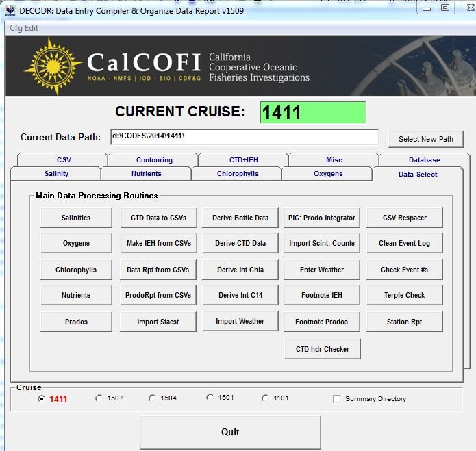Select cruise 1507 radio button
This screenshot has width=476, height=451.
click(99, 398)
